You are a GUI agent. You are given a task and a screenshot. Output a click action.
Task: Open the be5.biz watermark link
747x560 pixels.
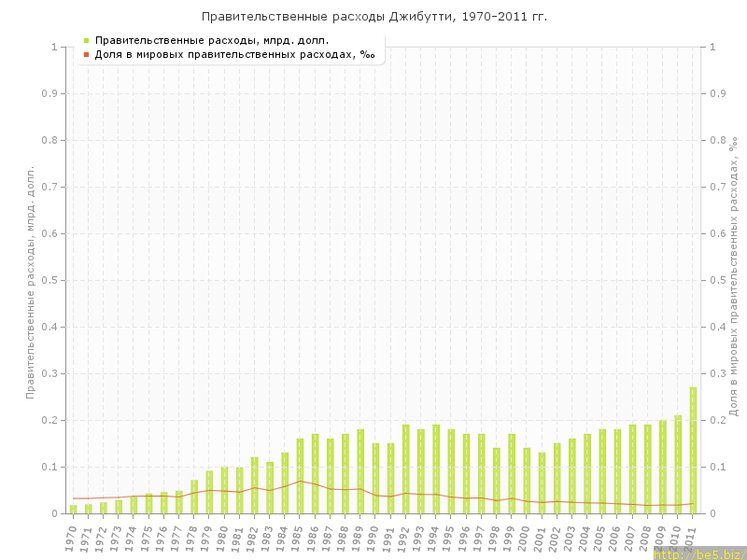699,553
